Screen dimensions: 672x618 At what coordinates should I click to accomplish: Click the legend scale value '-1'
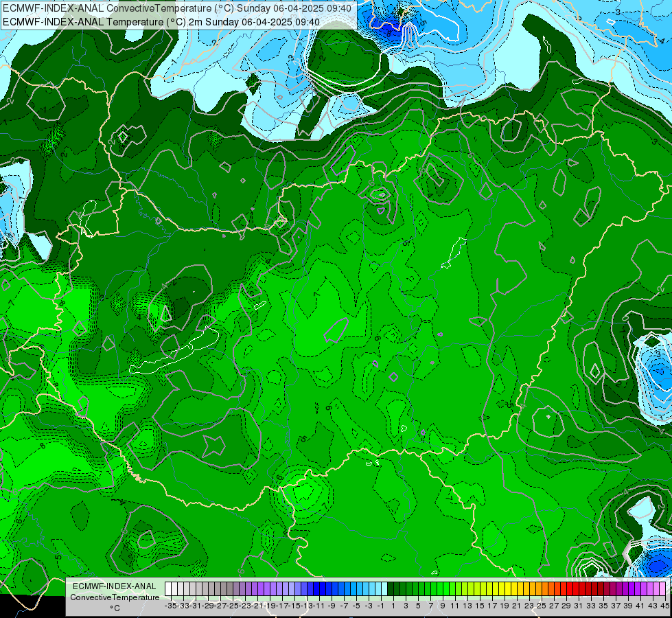click(x=380, y=606)
